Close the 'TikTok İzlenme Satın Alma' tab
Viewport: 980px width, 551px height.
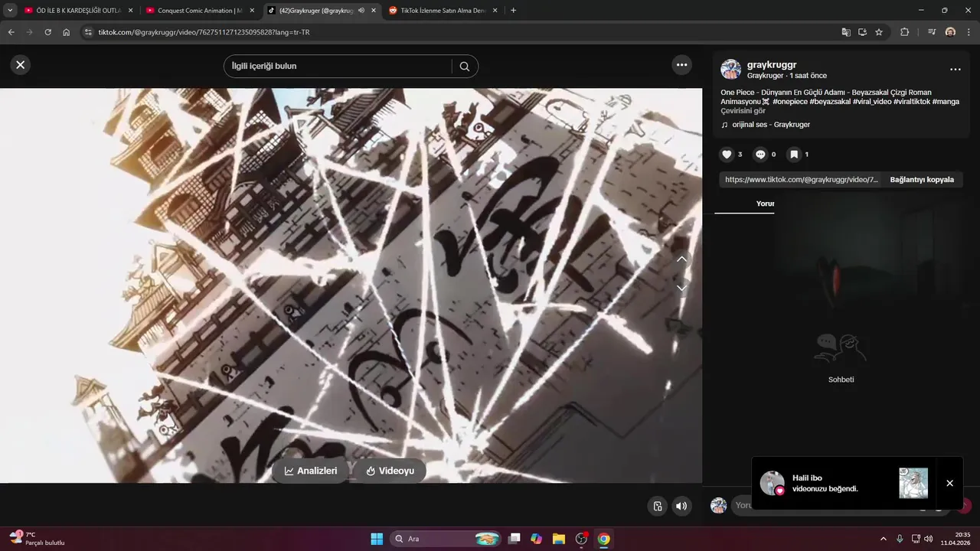(495, 11)
